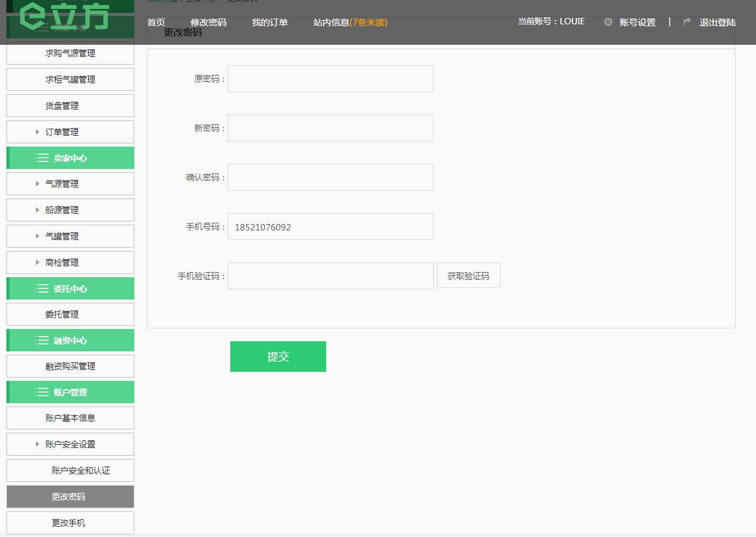Expand the 气源管理 triangle
The height and width of the screenshot is (537, 756).
point(38,184)
